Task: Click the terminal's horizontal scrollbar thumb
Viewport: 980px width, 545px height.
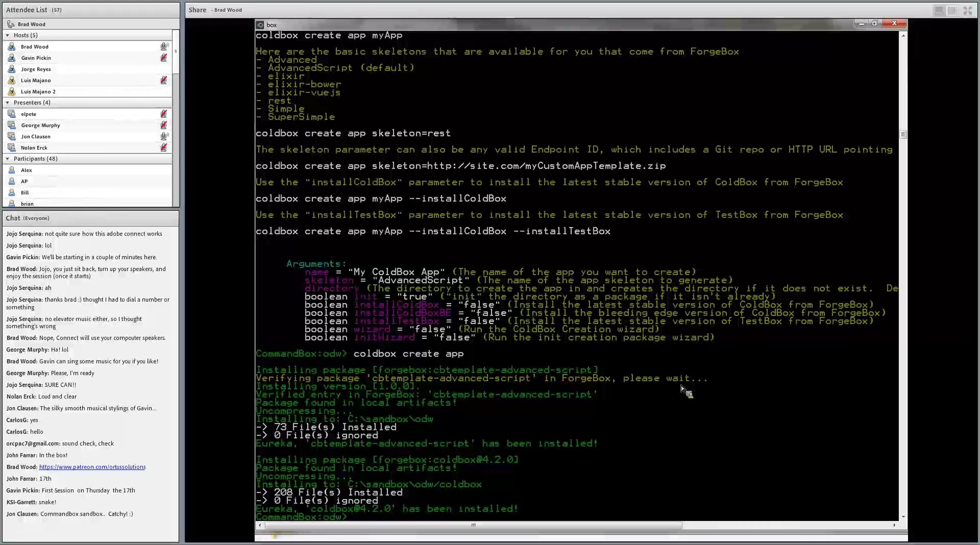Action: (x=474, y=525)
